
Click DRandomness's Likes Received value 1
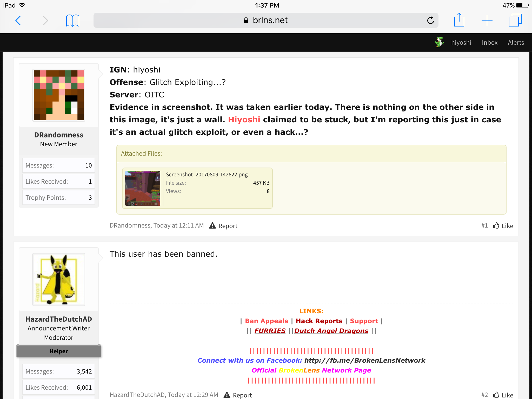[x=90, y=182]
